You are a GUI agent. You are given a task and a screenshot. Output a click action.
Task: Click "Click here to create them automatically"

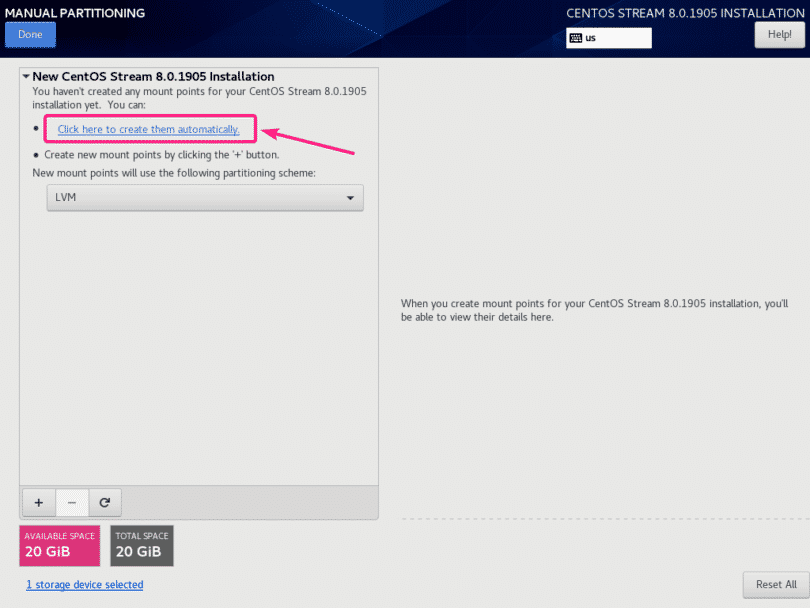click(x=148, y=129)
